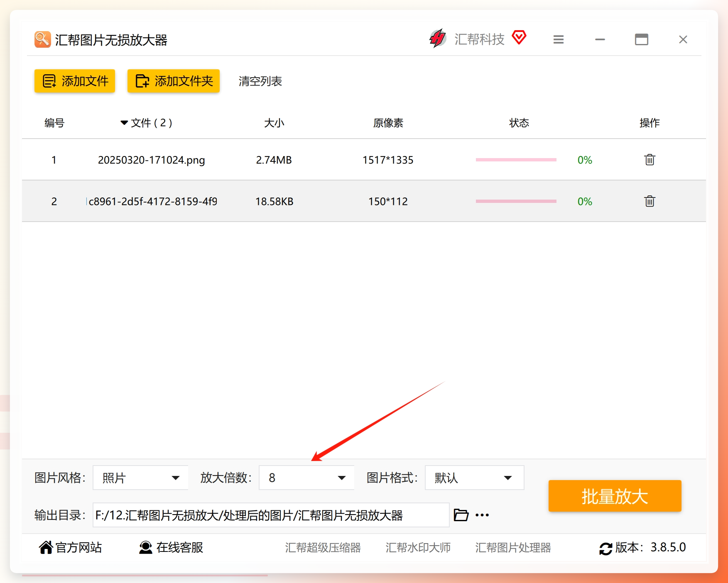728x583 pixels.
Task: Click the 2.74MB size cell
Action: 274,160
